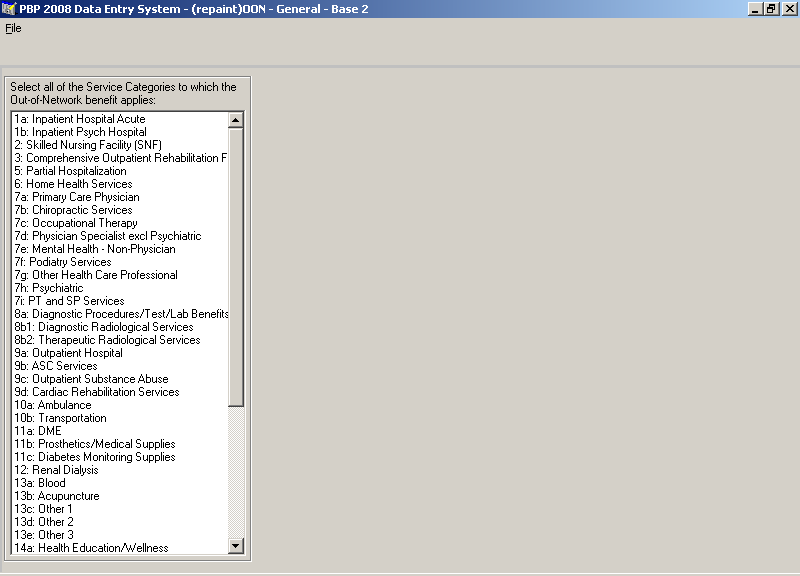Select '10b: Transportation'
Viewport: 800px width, 576px height.
coord(120,418)
